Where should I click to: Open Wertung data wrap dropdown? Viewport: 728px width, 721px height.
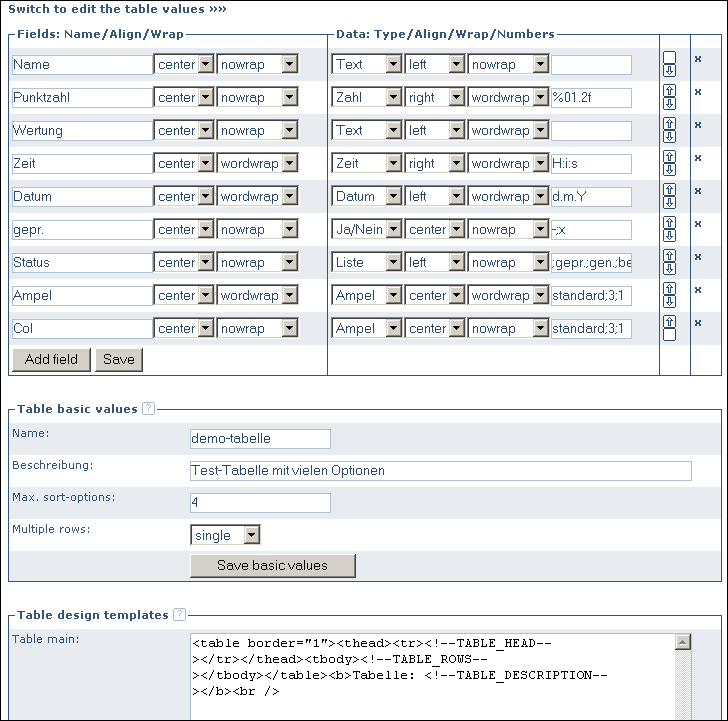(508, 130)
